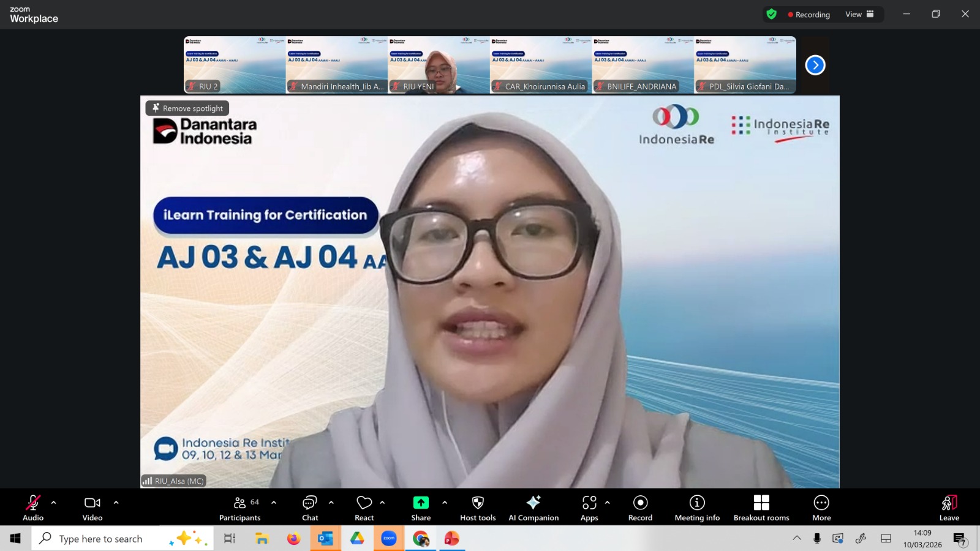The image size is (980, 551).
Task: Click the Remove spotlight button
Action: 187,108
